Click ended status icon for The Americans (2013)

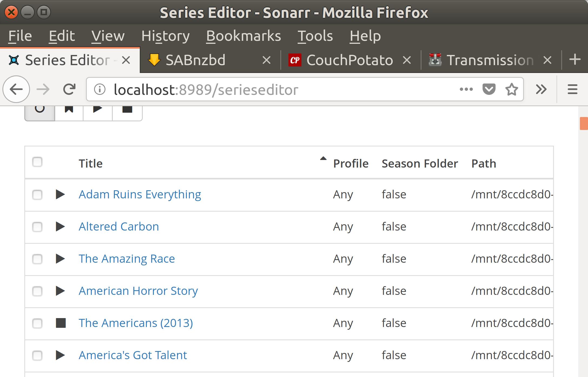(x=61, y=323)
